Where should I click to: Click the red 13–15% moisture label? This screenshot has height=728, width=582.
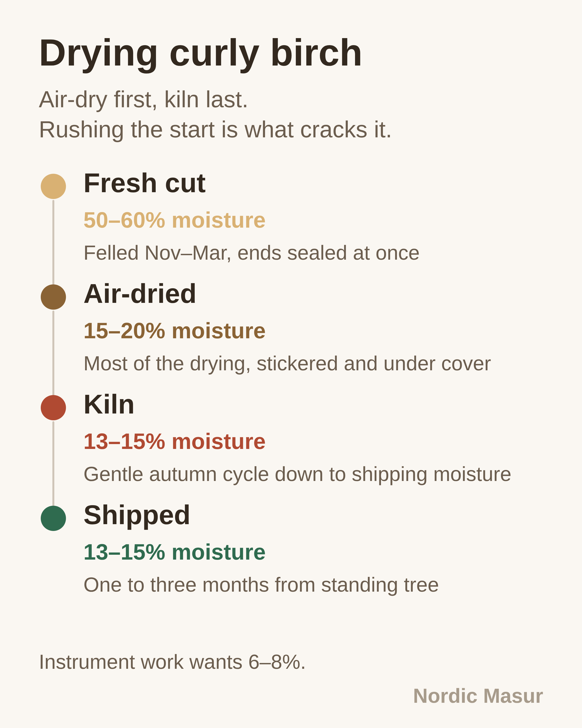174,442
